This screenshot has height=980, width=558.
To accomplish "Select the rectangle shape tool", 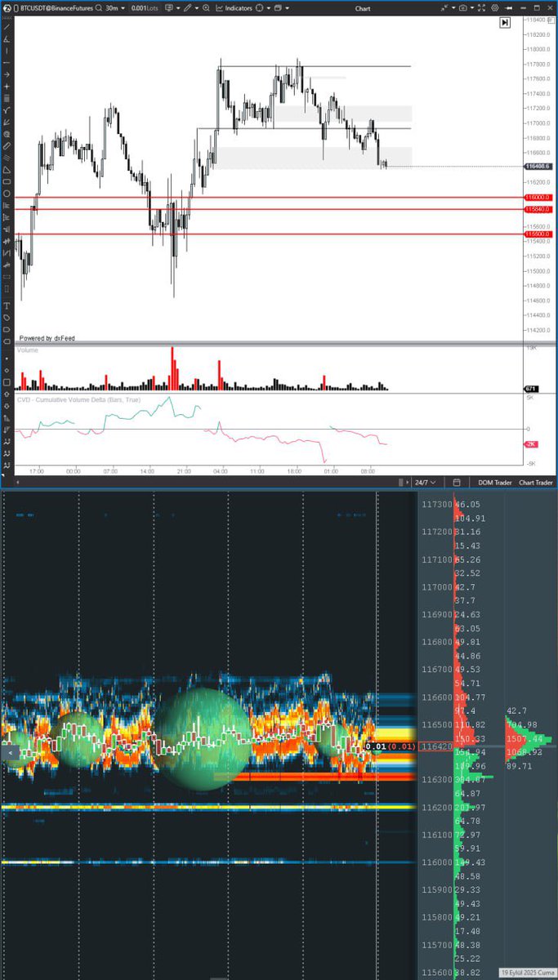I will pos(7,181).
